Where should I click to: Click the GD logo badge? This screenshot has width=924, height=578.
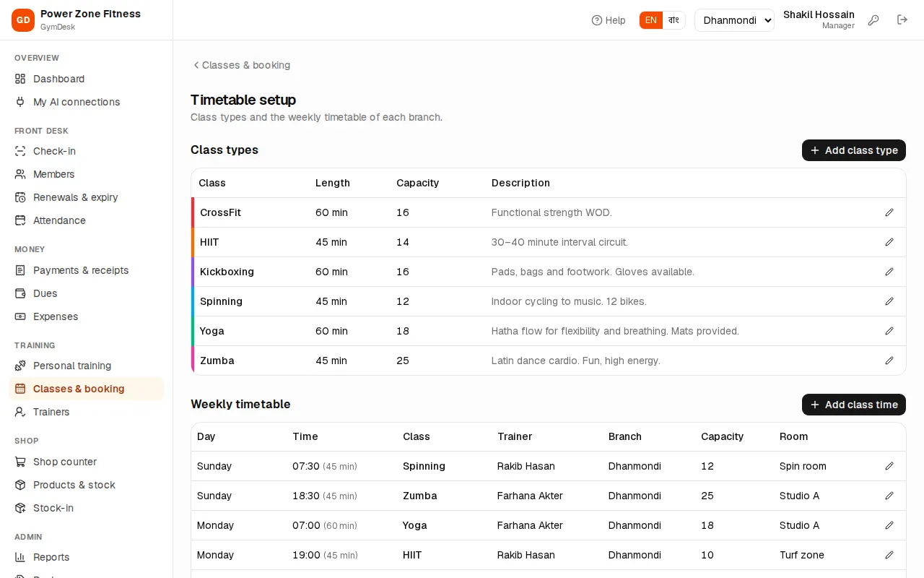[x=23, y=20]
